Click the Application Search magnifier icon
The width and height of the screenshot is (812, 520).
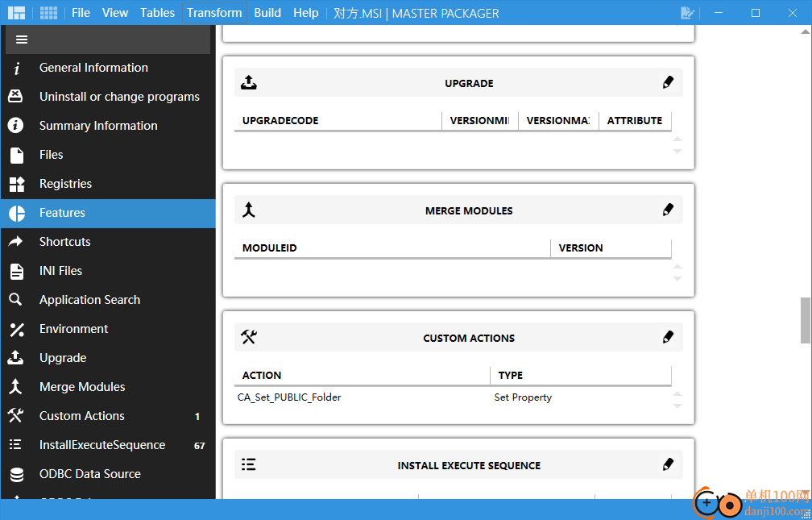(15, 300)
